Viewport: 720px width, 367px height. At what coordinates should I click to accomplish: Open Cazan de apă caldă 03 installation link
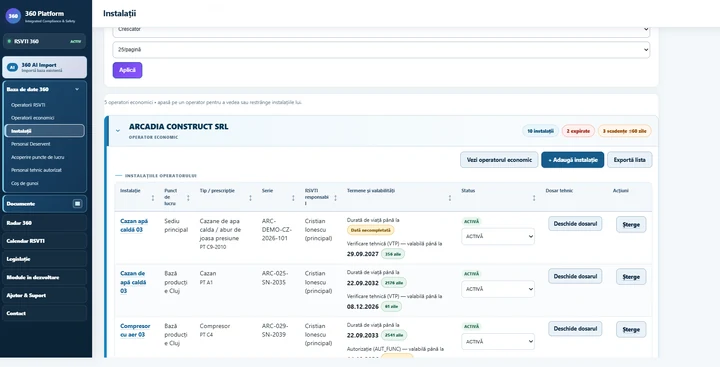coord(133,282)
